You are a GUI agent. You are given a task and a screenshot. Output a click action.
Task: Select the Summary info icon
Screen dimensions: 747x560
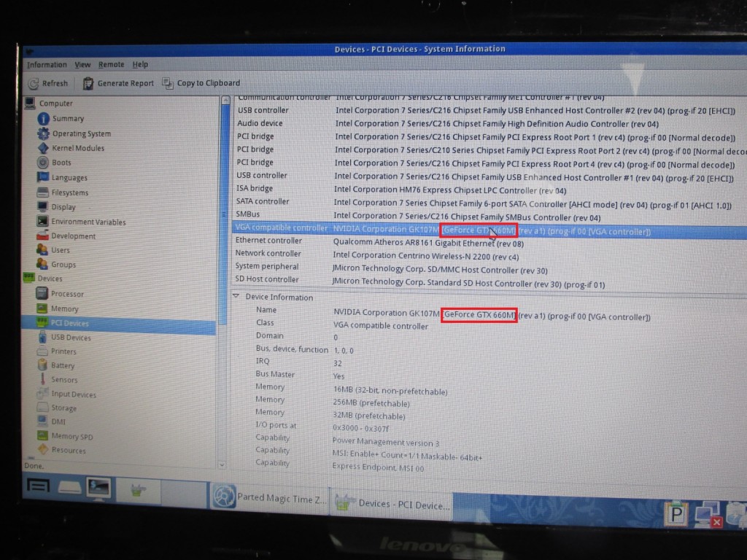click(43, 119)
